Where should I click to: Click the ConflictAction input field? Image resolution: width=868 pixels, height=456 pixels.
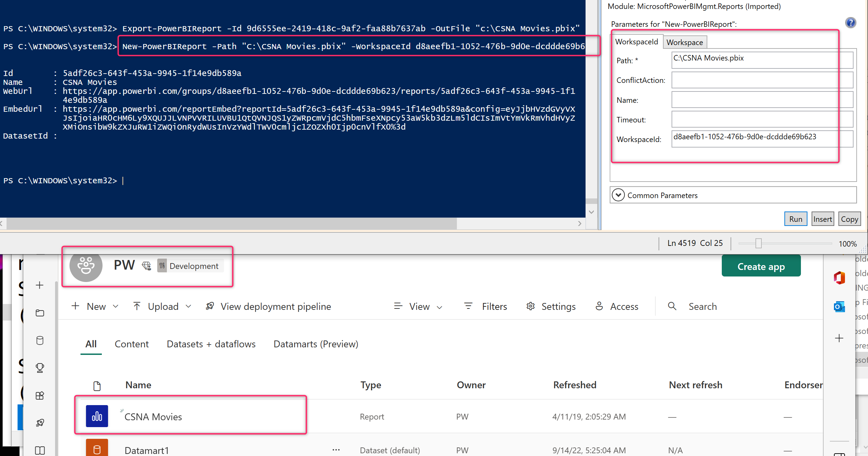[762, 80]
